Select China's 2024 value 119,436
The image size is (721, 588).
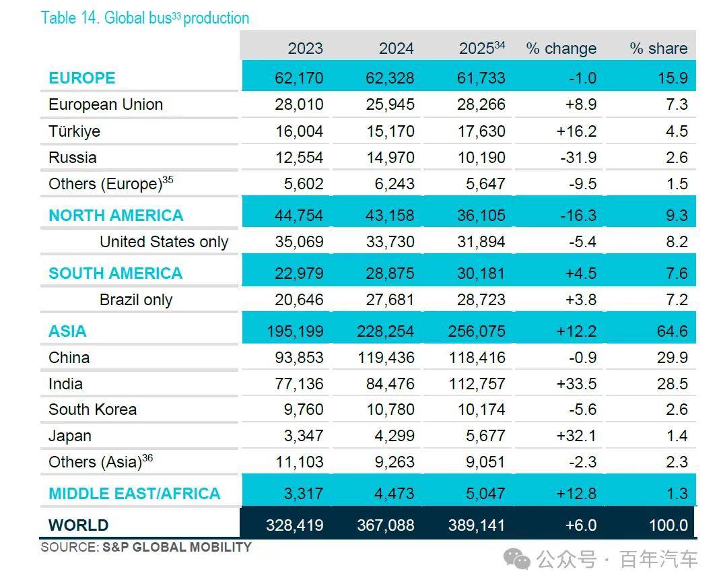tap(386, 358)
